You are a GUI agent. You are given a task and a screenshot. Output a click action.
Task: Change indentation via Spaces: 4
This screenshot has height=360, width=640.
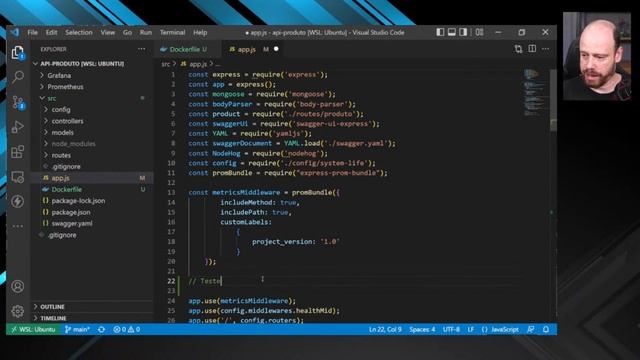pos(422,329)
